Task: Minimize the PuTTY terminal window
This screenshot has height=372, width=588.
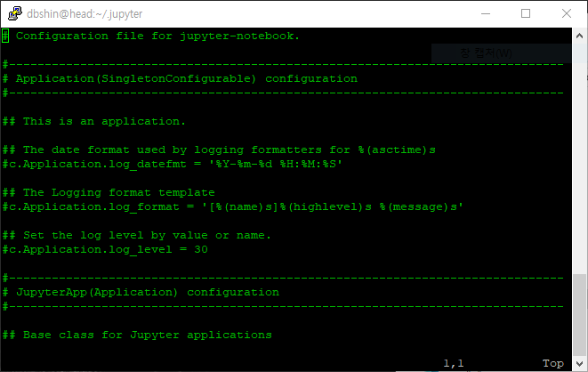Action: (x=486, y=13)
